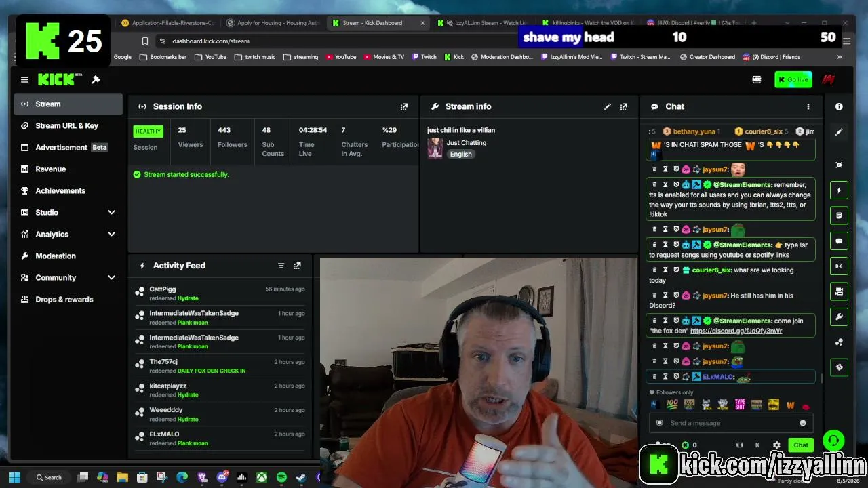868x488 pixels.
Task: Send message with the green Chat button
Action: click(x=801, y=445)
